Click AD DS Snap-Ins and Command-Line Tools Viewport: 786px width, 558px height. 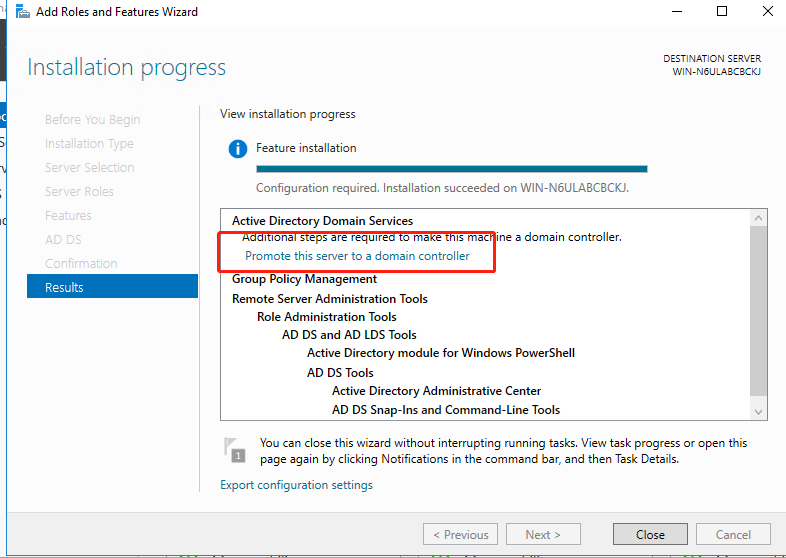[446, 410]
